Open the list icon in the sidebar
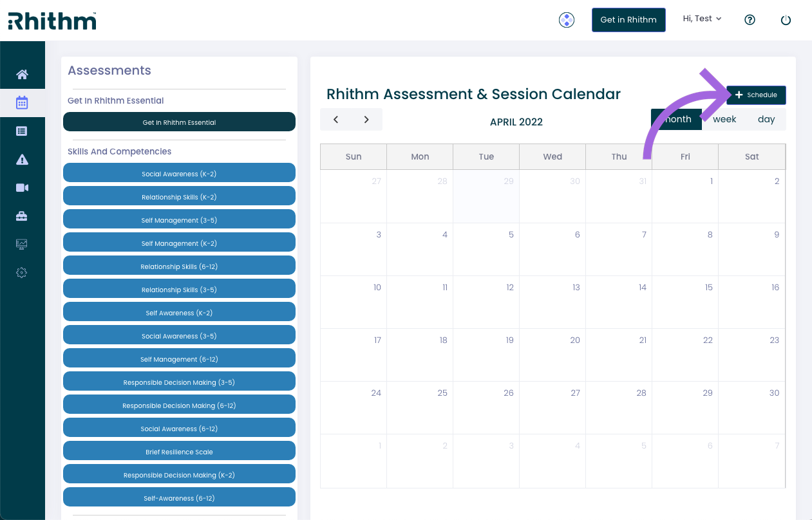Viewport: 812px width, 520px height. tap(22, 131)
